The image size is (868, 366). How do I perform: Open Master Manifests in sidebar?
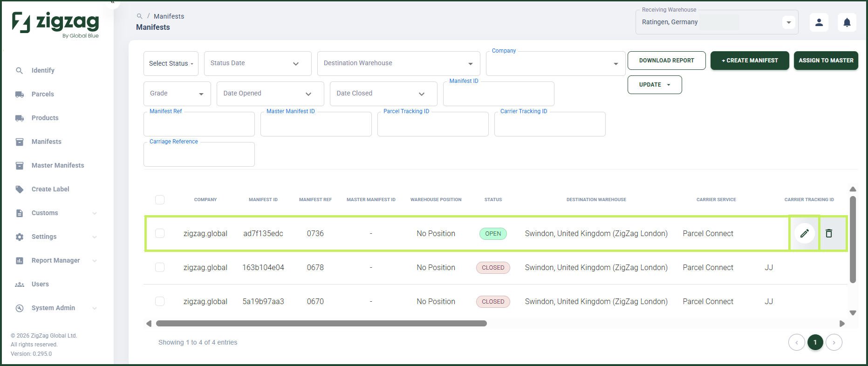tap(58, 165)
